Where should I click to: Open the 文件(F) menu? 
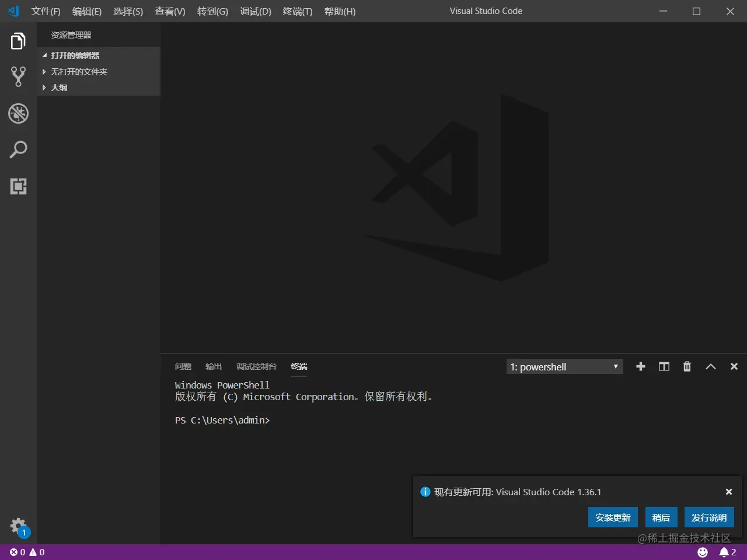click(46, 11)
